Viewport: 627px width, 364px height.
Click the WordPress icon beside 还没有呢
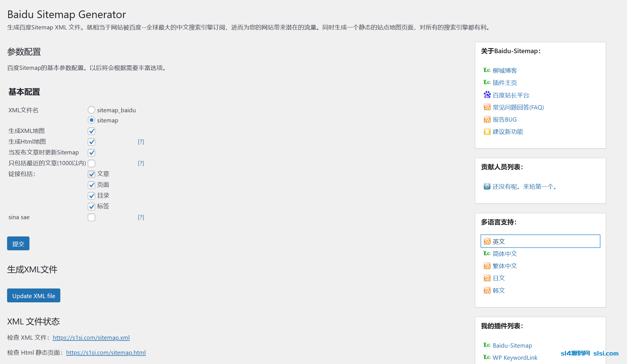pos(487,186)
